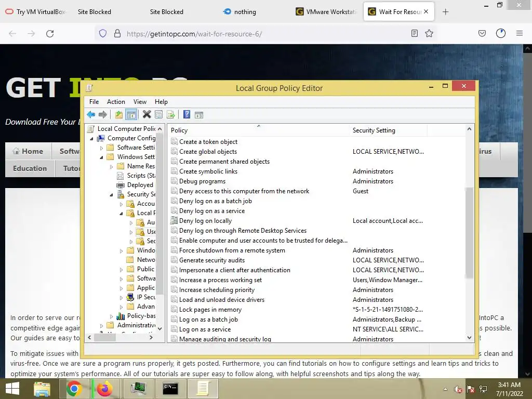Bookmark this page with the star icon
The height and width of the screenshot is (399, 532).
coord(429,33)
